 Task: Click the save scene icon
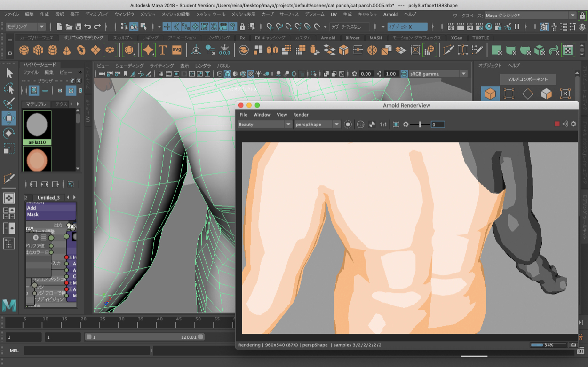tap(78, 27)
